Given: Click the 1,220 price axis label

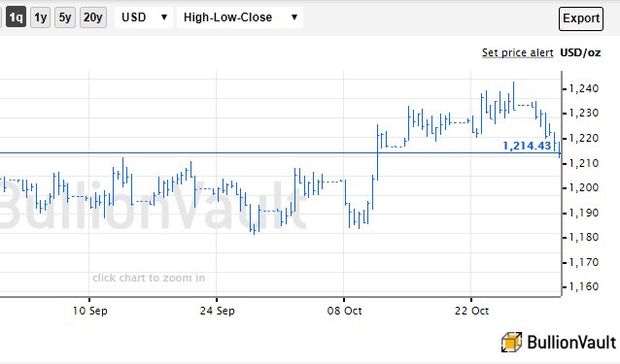Looking at the screenshot, I should [x=584, y=138].
